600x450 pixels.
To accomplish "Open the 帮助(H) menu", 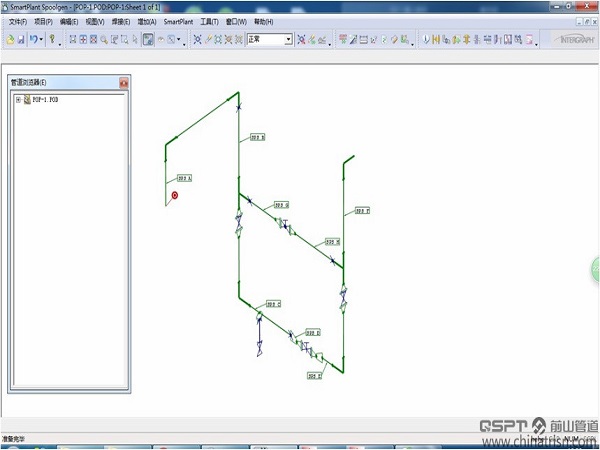I will [x=264, y=22].
